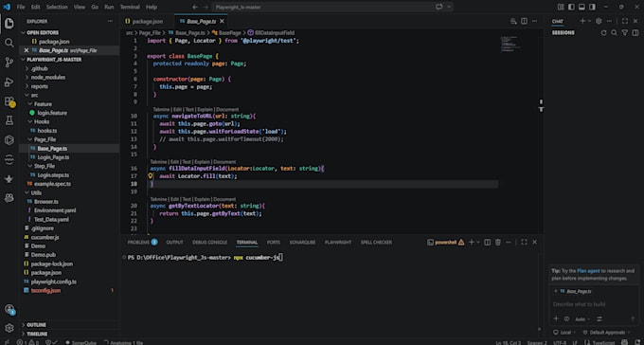
Task: Click Document code lens above getByTextLocator
Action: pos(224,199)
